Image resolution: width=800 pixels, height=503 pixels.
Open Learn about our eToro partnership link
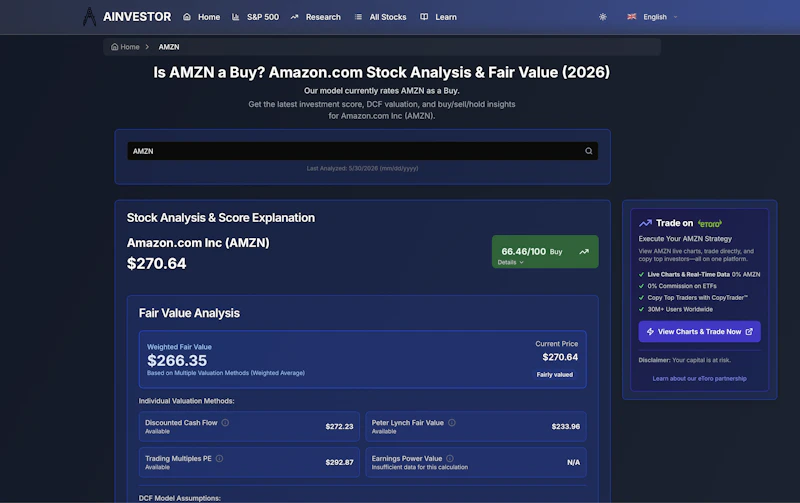pos(699,379)
